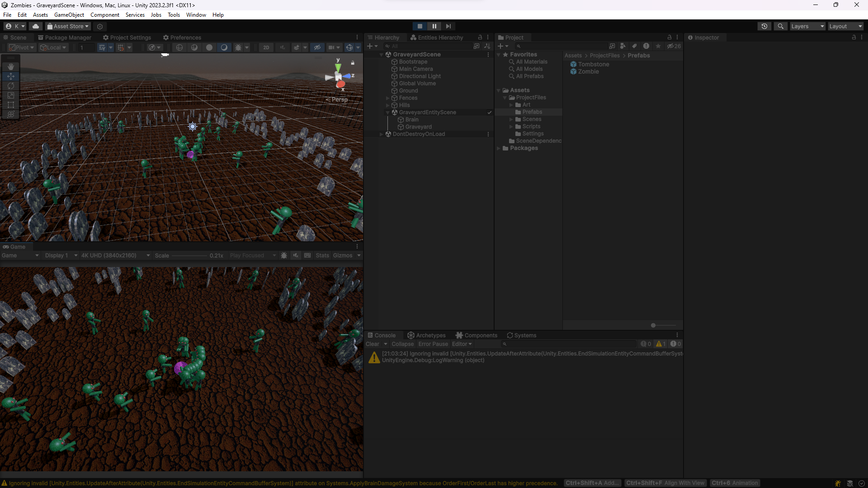Viewport: 868px width, 488px height.
Task: Select the Rect transform tool
Action: pyautogui.click(x=11, y=105)
